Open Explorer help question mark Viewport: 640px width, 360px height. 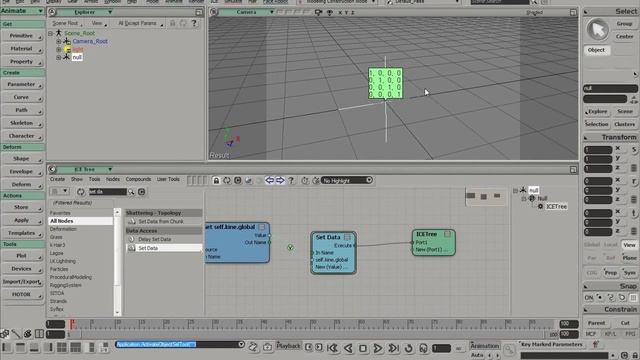(x=194, y=23)
